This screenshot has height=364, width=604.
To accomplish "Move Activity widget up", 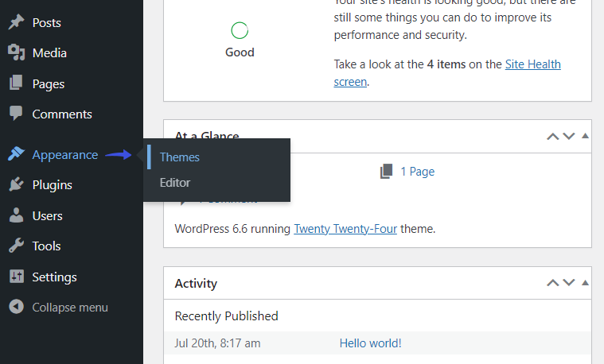I will point(553,283).
